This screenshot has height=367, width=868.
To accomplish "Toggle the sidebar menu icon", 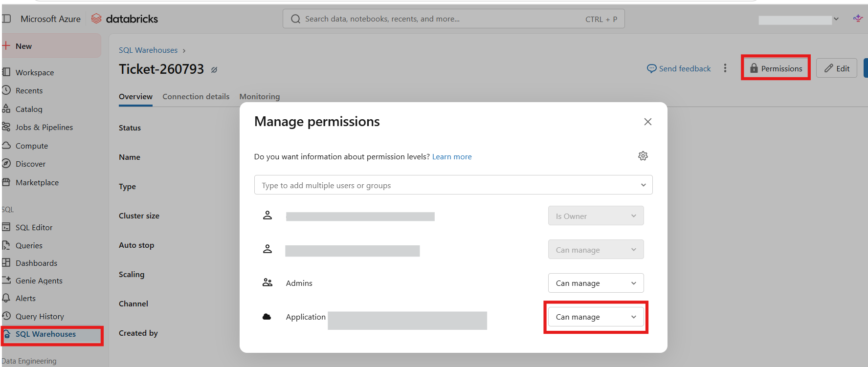I will coord(6,19).
